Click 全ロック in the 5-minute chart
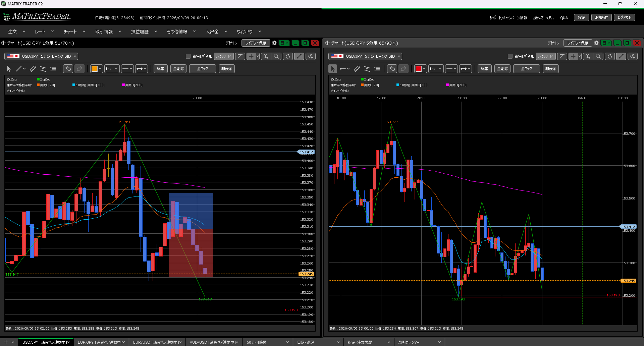 point(526,69)
